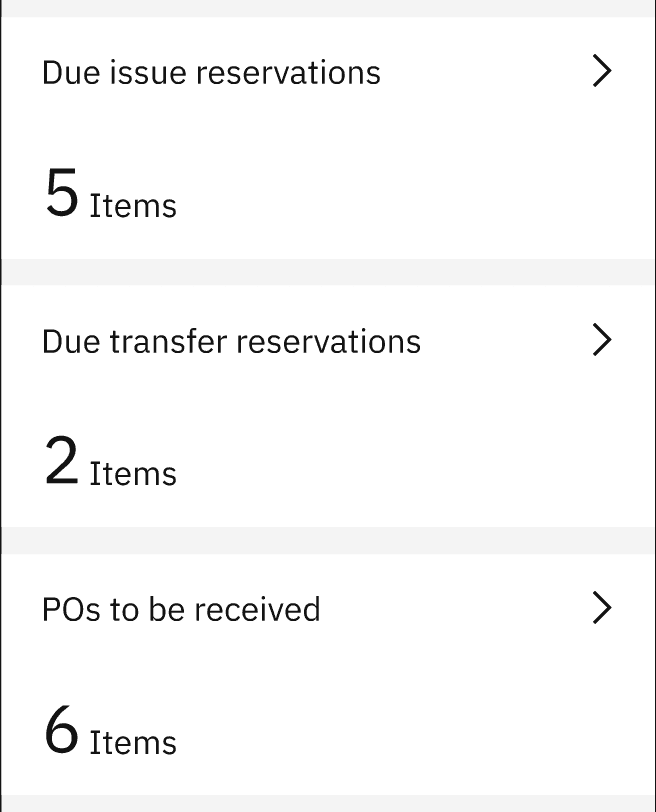656x812 pixels.
Task: Open the POs to be received navigation arrow
Action: (x=602, y=608)
